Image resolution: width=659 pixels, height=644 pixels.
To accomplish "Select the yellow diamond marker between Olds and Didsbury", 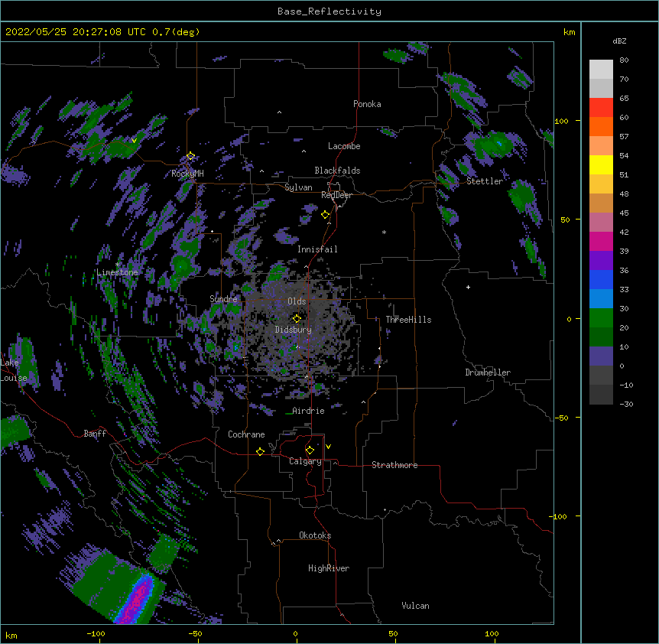I will 297,318.
